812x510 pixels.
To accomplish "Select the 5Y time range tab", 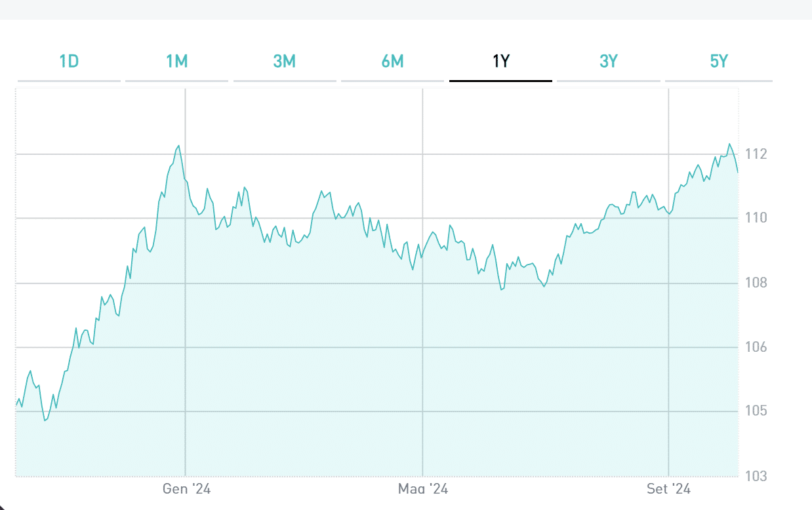I will click(719, 62).
